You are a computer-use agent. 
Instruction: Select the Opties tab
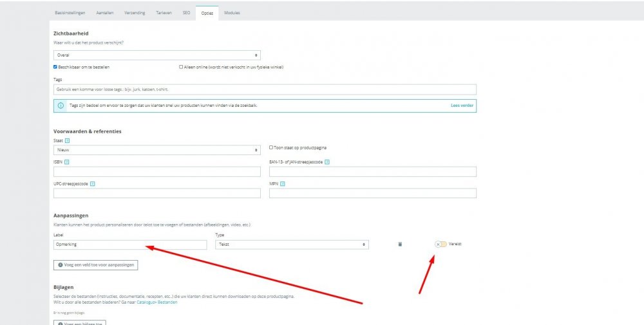207,13
